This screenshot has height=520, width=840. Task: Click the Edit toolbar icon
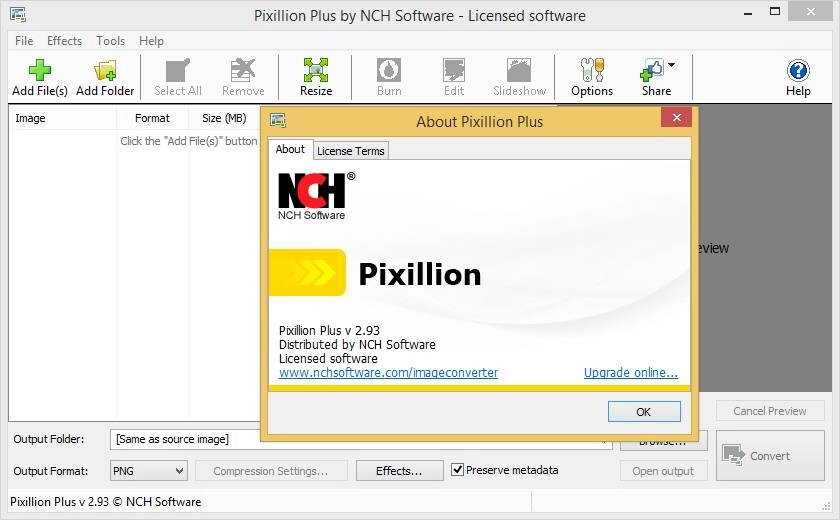pyautogui.click(x=454, y=70)
